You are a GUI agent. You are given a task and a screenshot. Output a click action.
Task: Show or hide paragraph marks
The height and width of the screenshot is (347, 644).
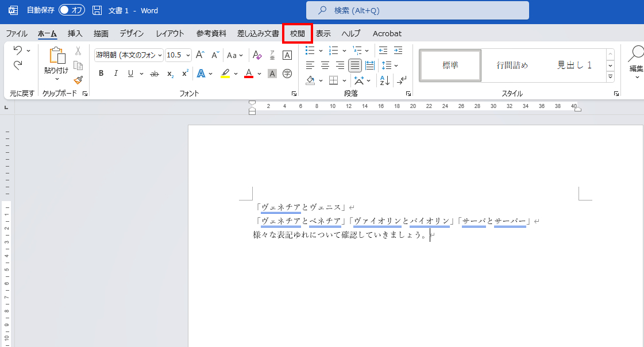tap(402, 80)
